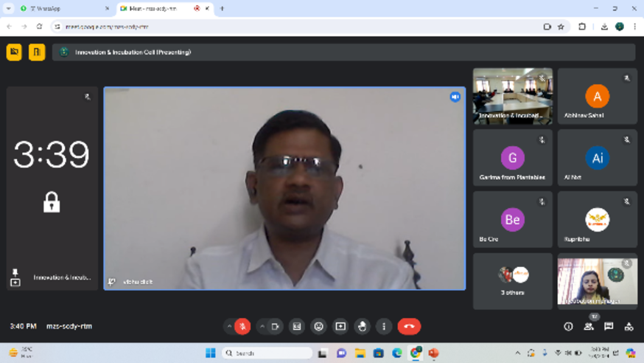This screenshot has width=644, height=363.
Task: Turn on closed captions
Action: [297, 326]
